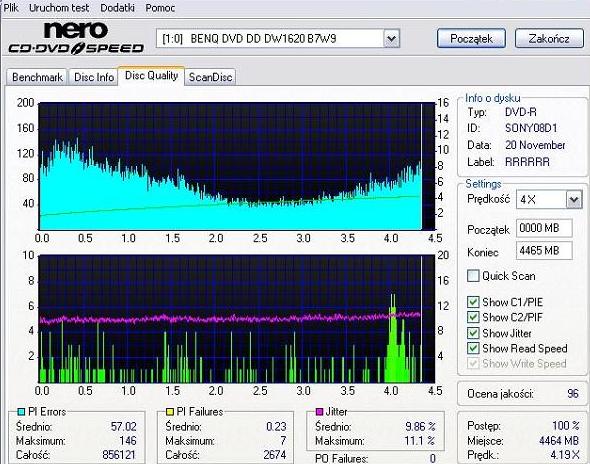
Task: Expand the Prędkość 4X speed dropdown
Action: pyautogui.click(x=574, y=199)
